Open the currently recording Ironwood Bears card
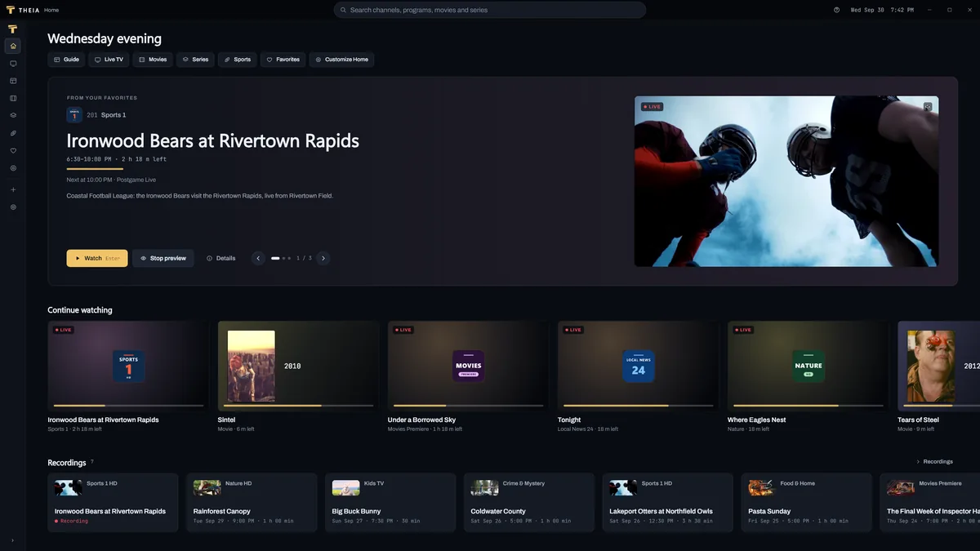The width and height of the screenshot is (980, 551). 113,503
